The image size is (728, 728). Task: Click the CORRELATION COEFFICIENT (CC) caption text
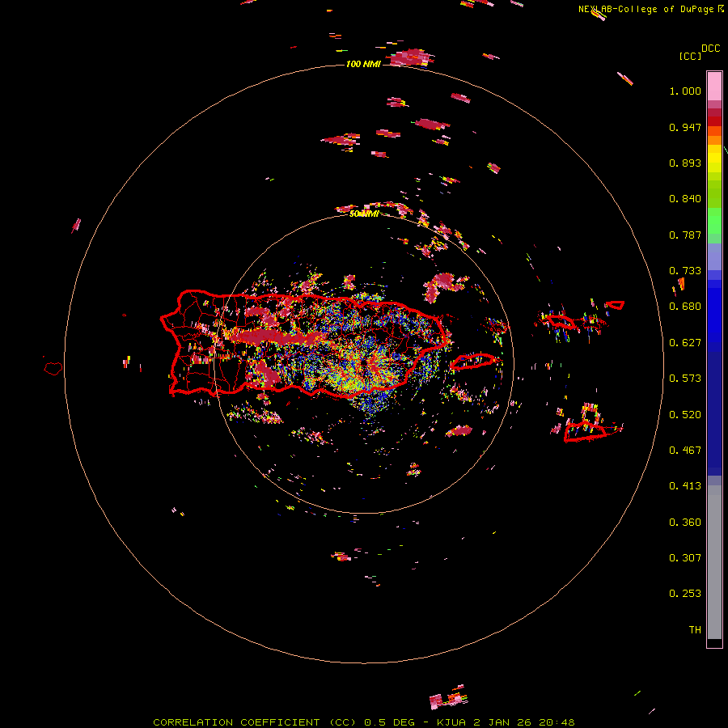tap(255, 722)
